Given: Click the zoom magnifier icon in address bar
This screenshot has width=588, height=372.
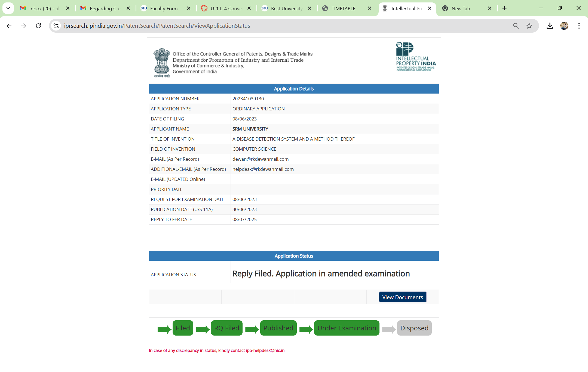Looking at the screenshot, I should coord(516,26).
